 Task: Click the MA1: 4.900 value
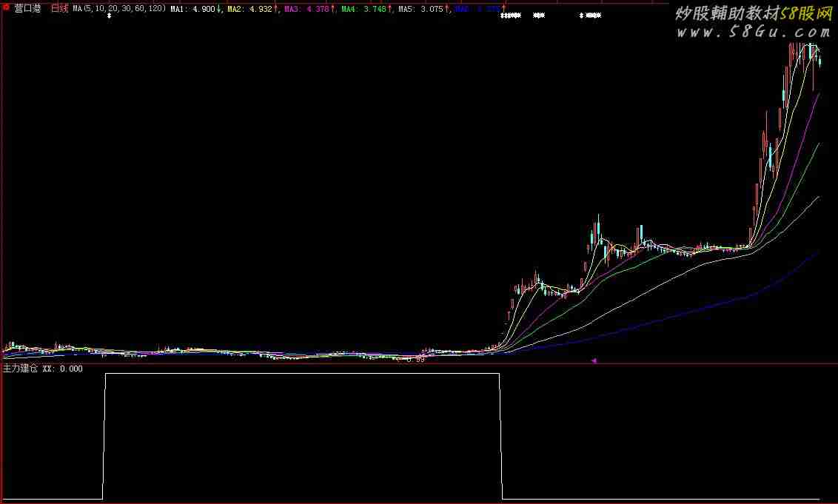point(193,9)
